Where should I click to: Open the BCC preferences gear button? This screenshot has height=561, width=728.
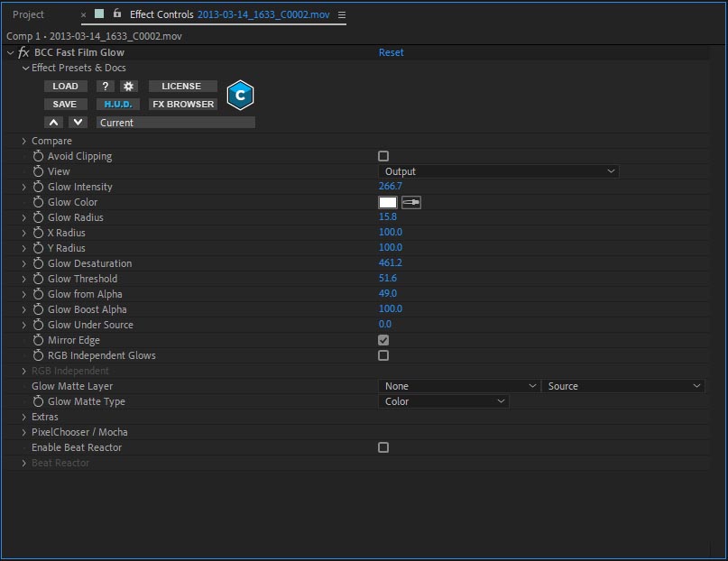coord(129,87)
